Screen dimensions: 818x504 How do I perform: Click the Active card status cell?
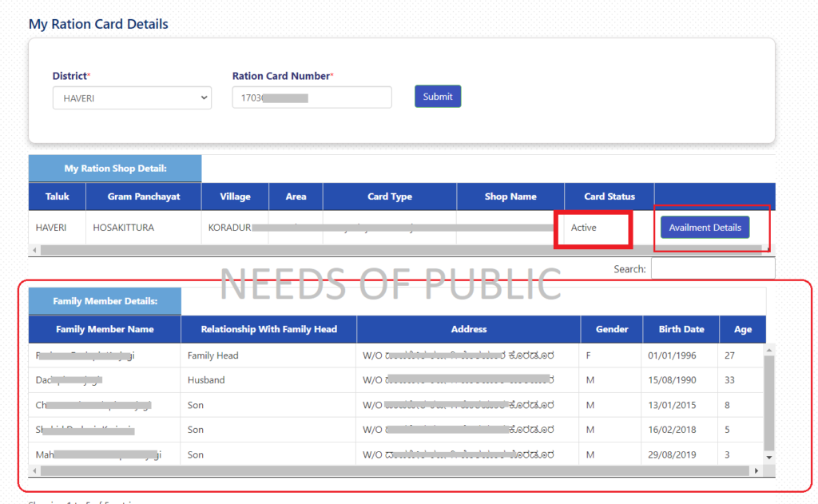[584, 228]
